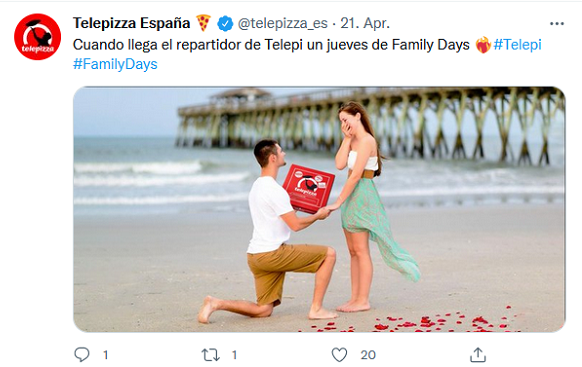Click the flaming heart emoji in the tweet
The image size is (582, 367).
[483, 45]
